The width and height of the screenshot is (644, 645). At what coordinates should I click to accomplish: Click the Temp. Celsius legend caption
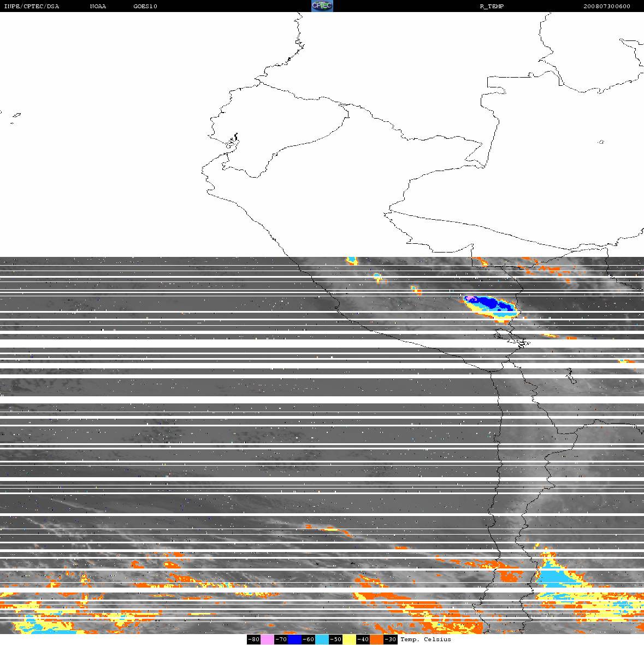pyautogui.click(x=426, y=639)
